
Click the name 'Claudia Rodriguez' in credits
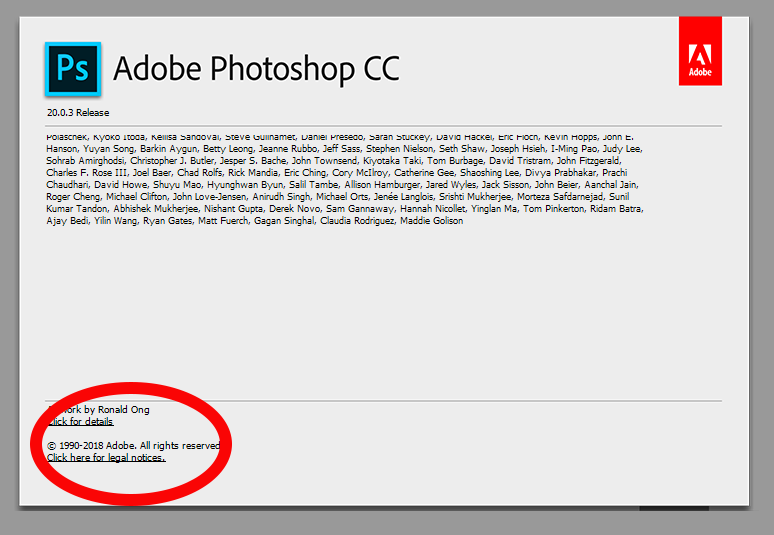click(357, 221)
